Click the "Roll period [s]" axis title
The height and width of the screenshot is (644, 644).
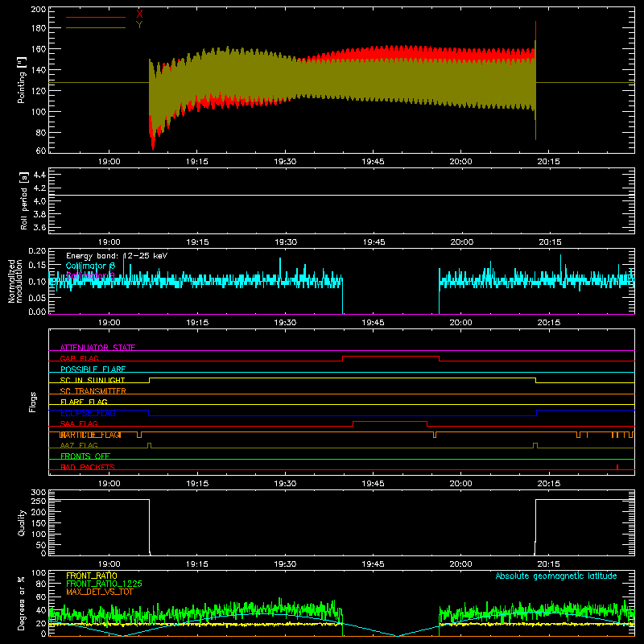pos(23,200)
